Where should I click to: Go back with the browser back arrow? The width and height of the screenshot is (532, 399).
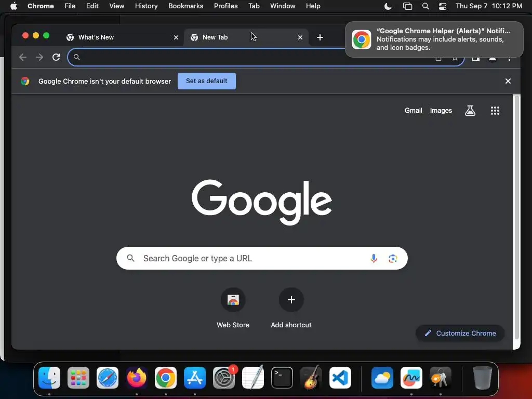point(23,57)
